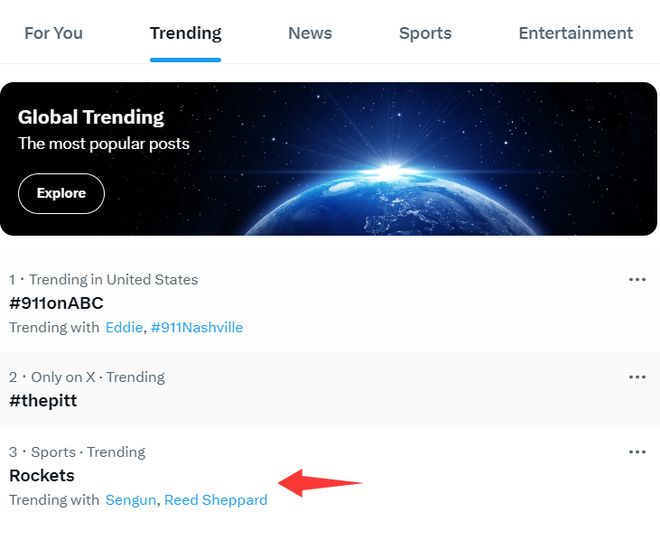
Task: Click the Eddie related trend link
Action: [124, 327]
